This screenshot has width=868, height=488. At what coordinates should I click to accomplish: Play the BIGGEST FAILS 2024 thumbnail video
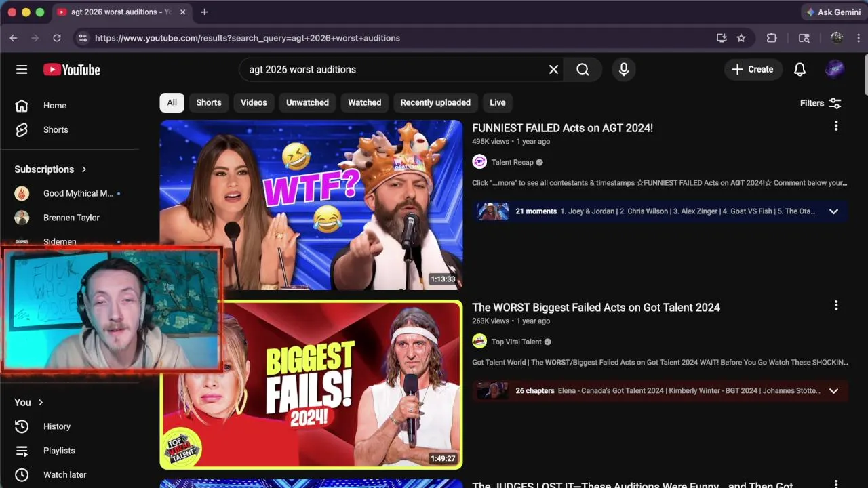click(311, 385)
